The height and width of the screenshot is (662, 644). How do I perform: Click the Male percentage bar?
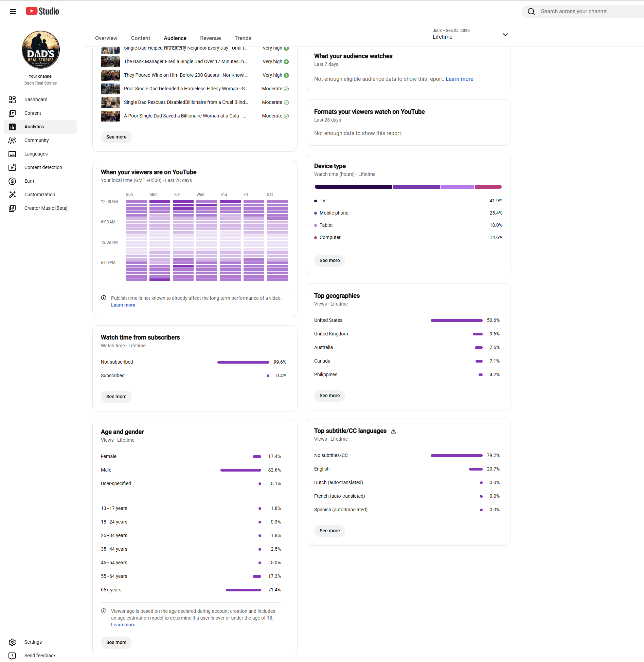click(241, 470)
